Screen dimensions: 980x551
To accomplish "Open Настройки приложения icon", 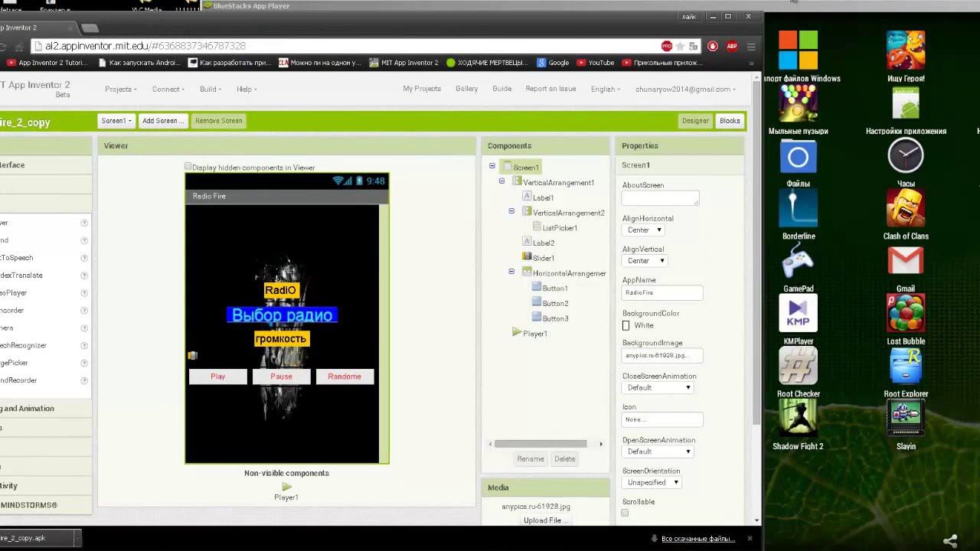I will tap(906, 104).
